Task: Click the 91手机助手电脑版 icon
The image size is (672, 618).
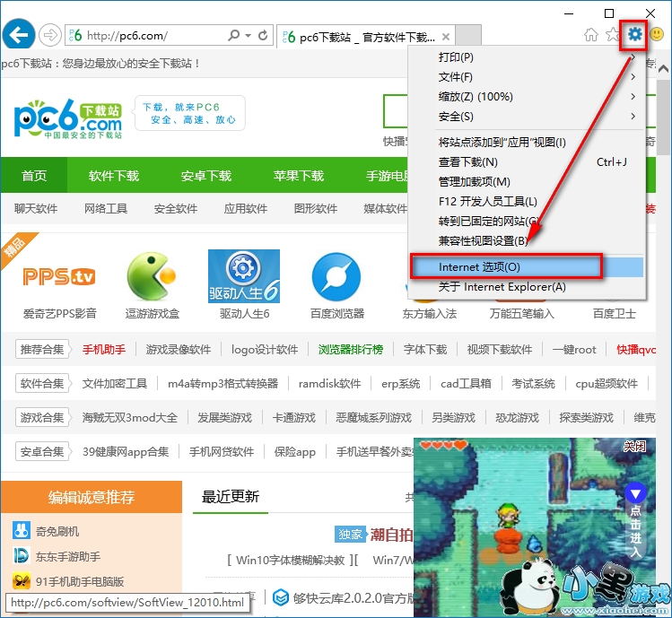Action: coord(21,580)
